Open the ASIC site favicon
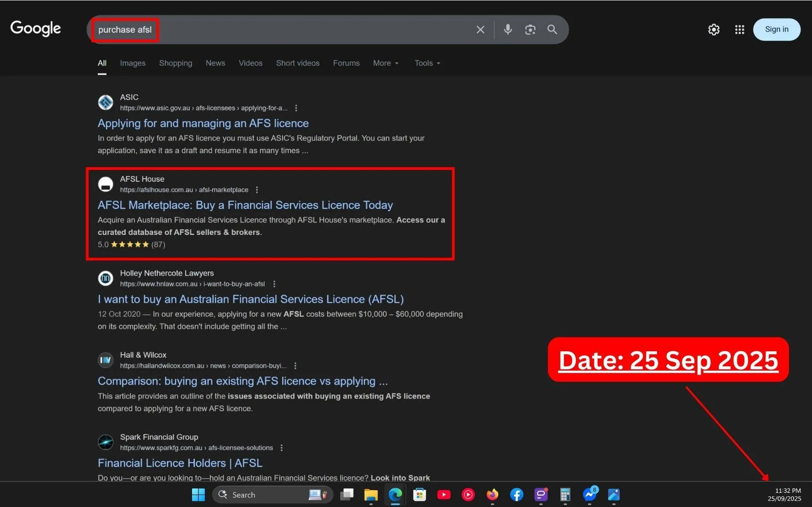The image size is (812, 507). [106, 102]
